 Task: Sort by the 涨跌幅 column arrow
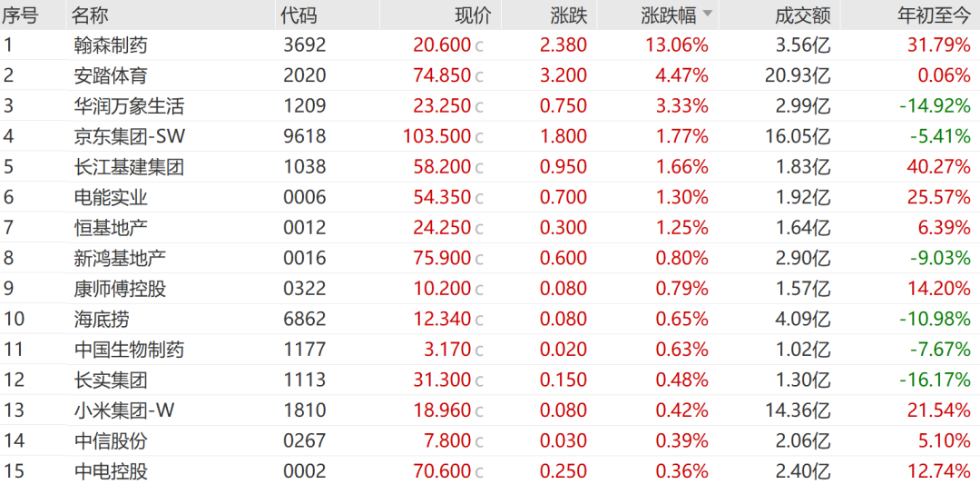708,13
